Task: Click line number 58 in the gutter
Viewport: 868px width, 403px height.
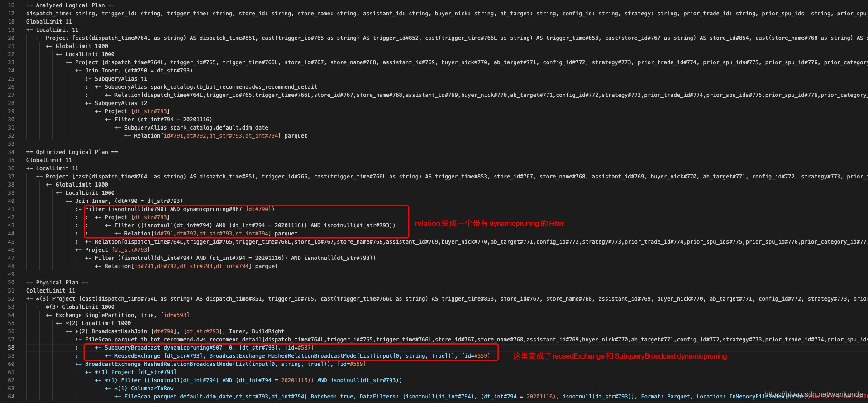Action: pyautogui.click(x=11, y=348)
